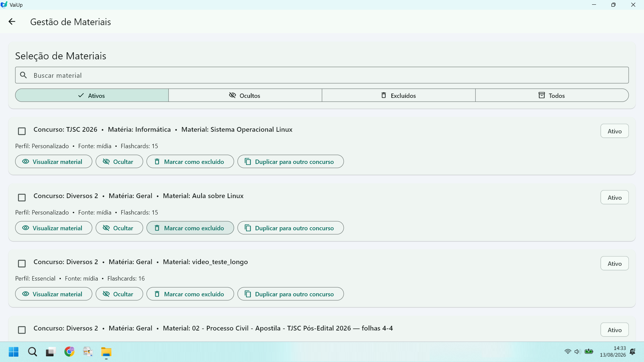644x362 pixels.
Task: Duplicate Aula sobre Linux to another concurso
Action: pos(290,228)
